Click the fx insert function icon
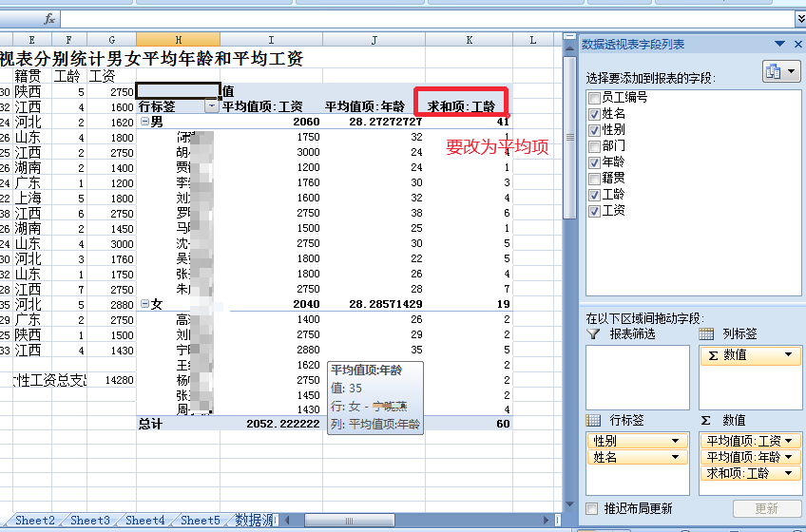The image size is (806, 532). (49, 20)
